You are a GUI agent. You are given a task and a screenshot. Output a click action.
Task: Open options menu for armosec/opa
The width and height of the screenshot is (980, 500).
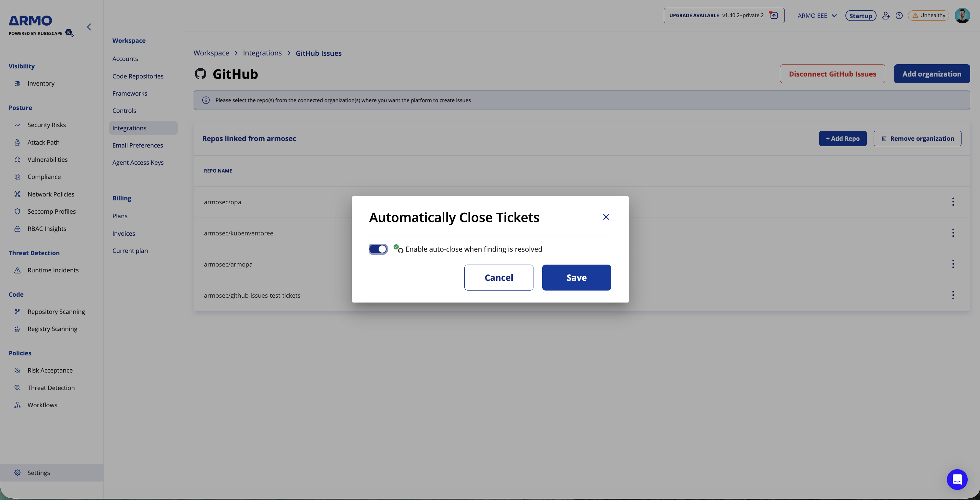(x=953, y=202)
